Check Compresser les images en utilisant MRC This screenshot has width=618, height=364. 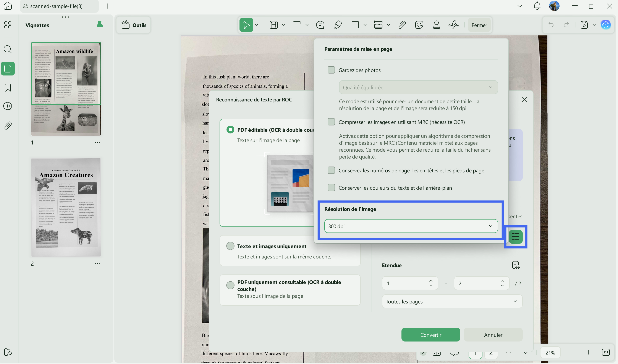(x=331, y=122)
